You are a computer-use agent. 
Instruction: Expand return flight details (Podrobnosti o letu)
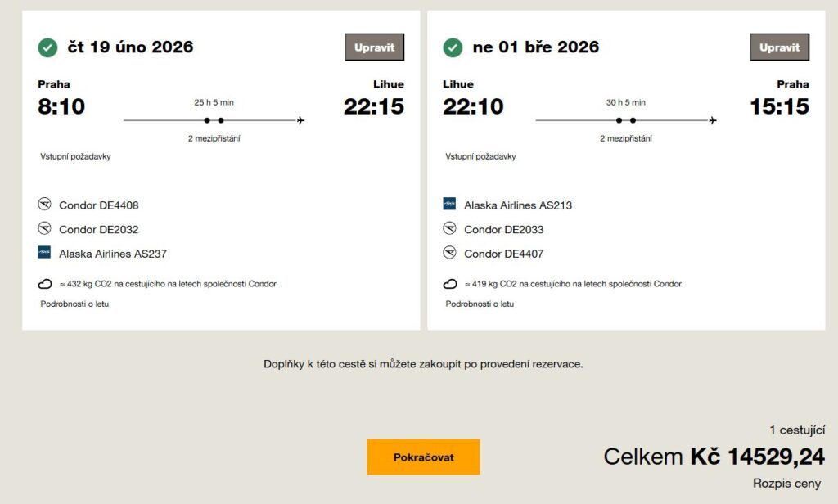click(x=480, y=304)
